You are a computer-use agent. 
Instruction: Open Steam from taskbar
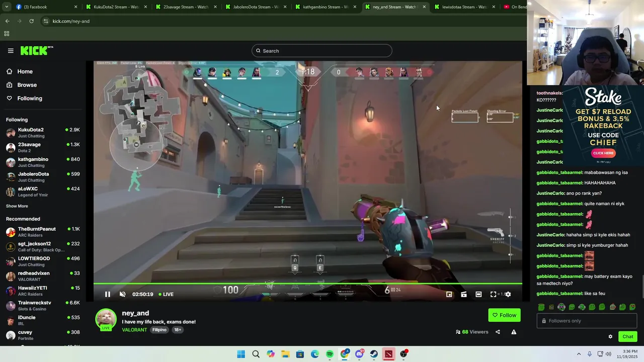point(374,354)
